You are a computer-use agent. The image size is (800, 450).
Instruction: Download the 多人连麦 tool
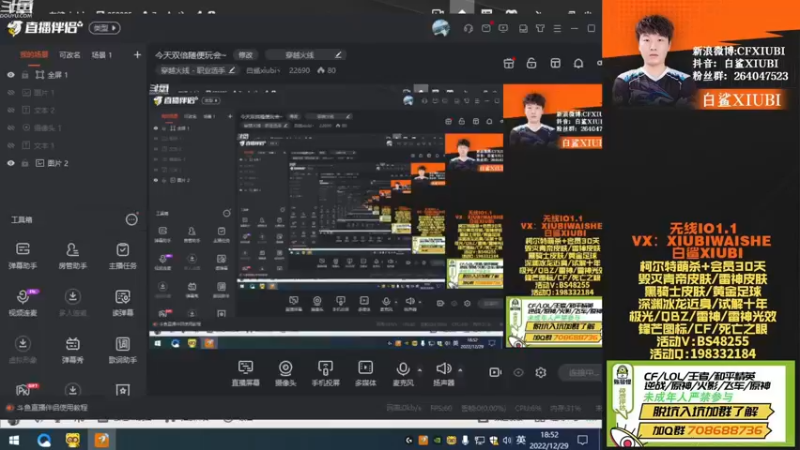tap(72, 302)
